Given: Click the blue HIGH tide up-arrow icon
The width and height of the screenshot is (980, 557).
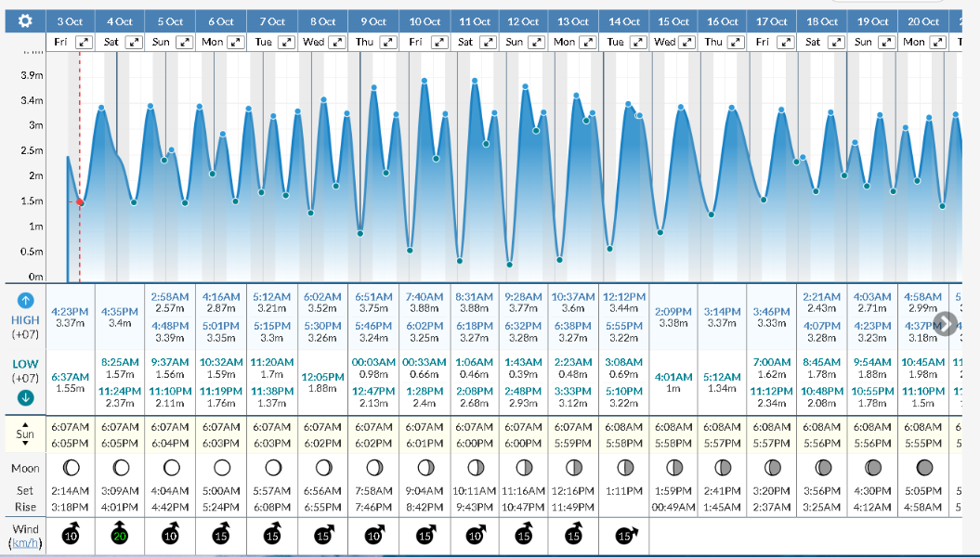Looking at the screenshot, I should 25,301.
